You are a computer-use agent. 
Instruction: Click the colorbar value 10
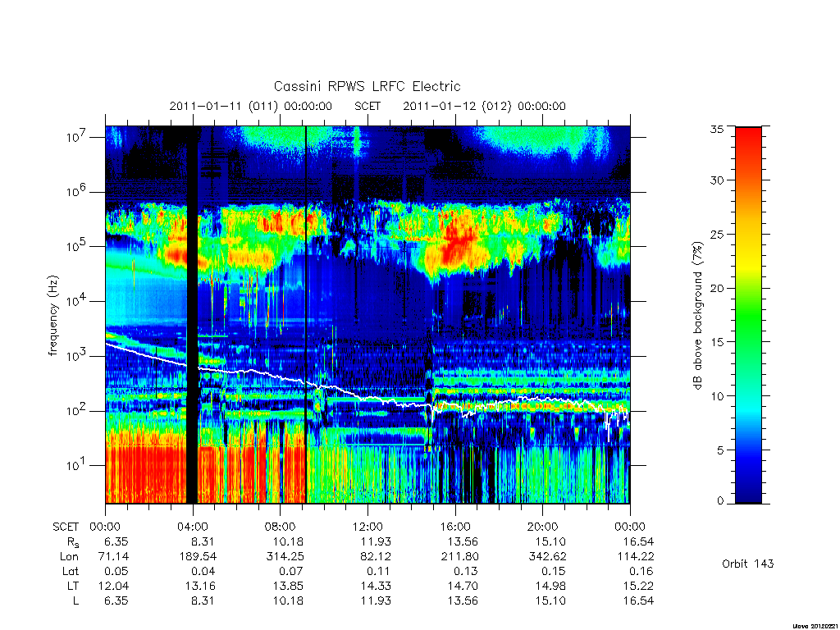pos(717,396)
